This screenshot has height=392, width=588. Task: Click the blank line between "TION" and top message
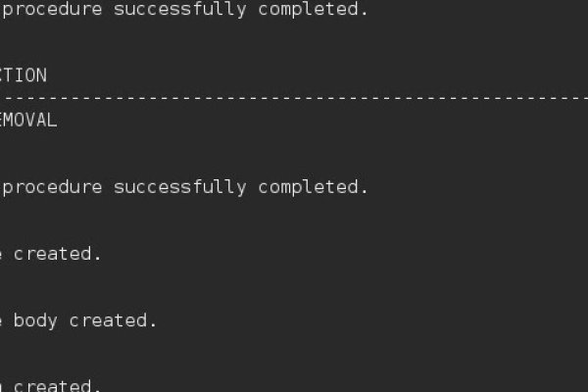[x=196, y=44]
